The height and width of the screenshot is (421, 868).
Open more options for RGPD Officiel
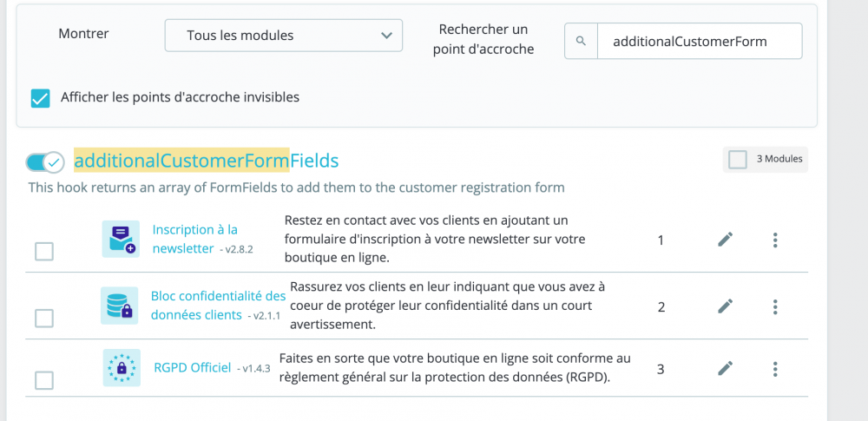tap(775, 368)
